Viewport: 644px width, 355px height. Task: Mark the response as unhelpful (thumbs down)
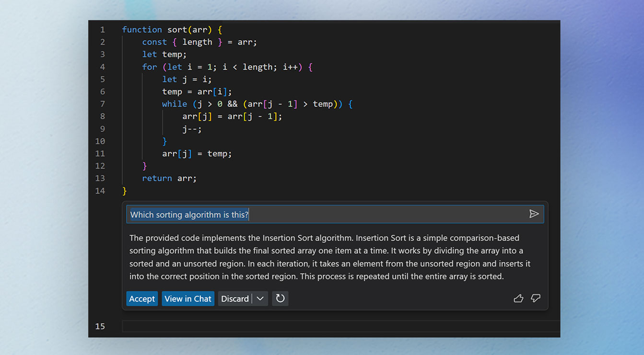[536, 298]
